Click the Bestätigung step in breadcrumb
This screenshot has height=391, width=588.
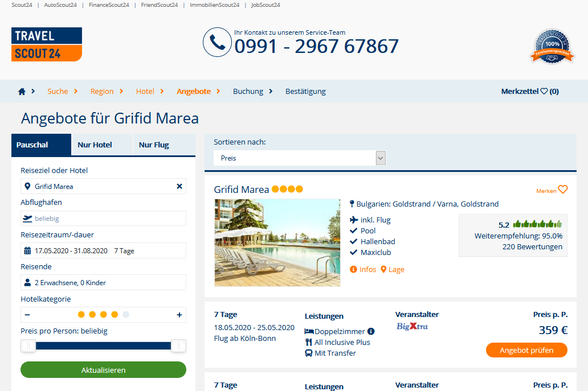(x=305, y=92)
